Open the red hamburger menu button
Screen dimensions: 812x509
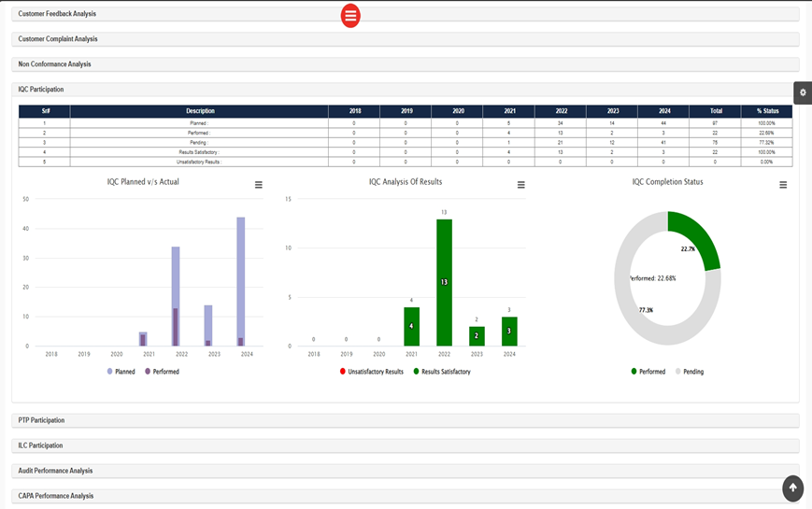pyautogui.click(x=350, y=16)
